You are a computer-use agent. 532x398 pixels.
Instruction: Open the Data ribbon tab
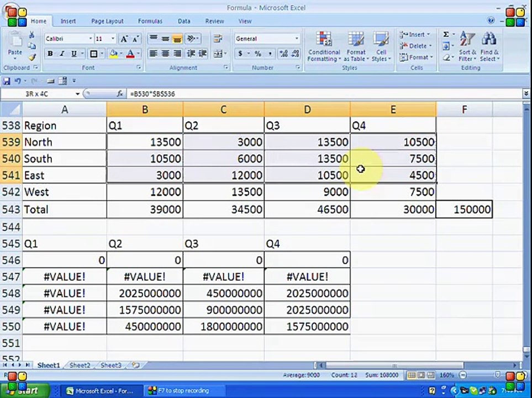pos(184,21)
